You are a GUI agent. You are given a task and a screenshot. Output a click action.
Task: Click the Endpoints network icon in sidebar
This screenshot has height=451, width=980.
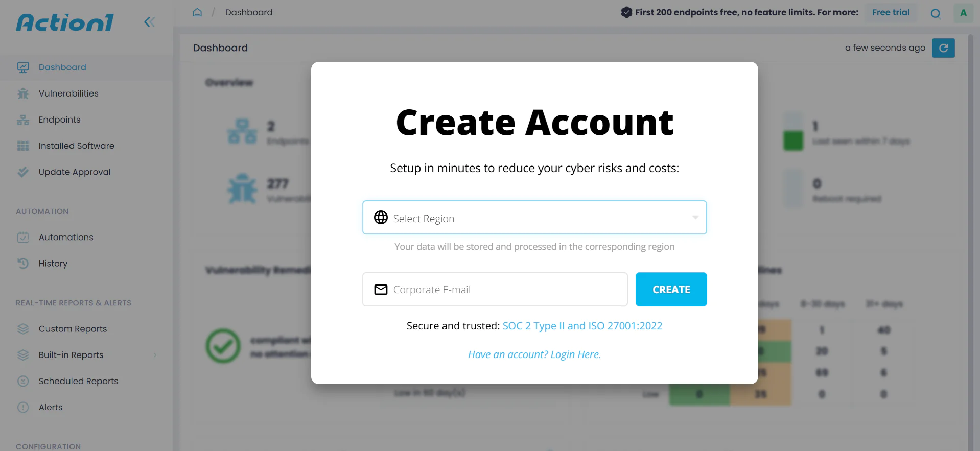[x=23, y=120]
